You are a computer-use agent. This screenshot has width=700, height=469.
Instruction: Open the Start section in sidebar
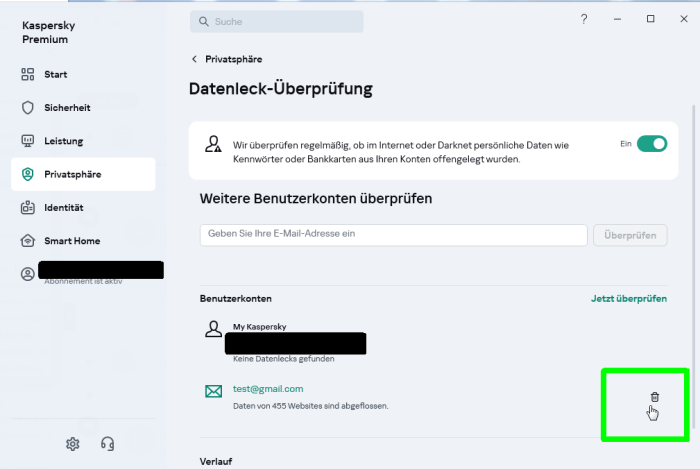click(x=83, y=75)
